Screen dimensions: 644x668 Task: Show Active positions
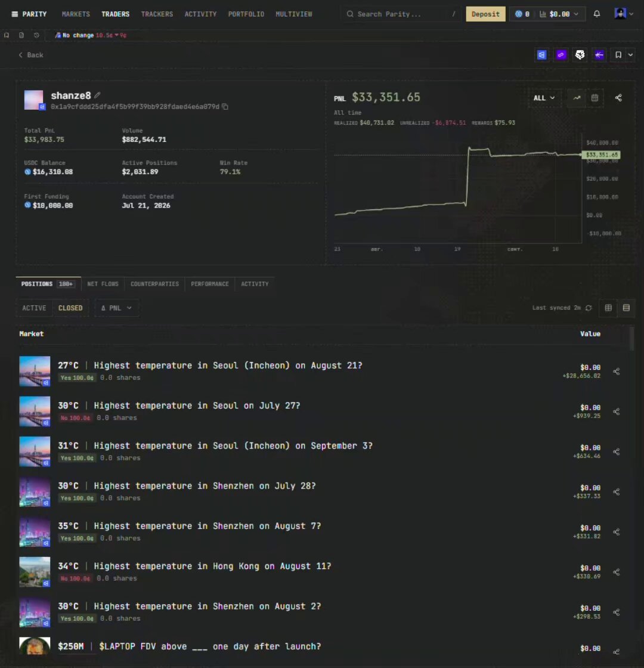pos(34,308)
